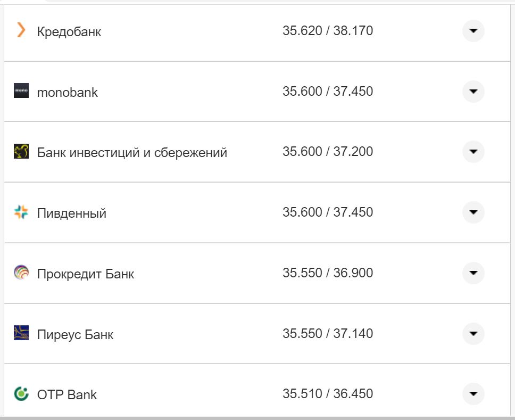Click the Пиреус Банк rate 35.550 / 37.140

click(328, 334)
